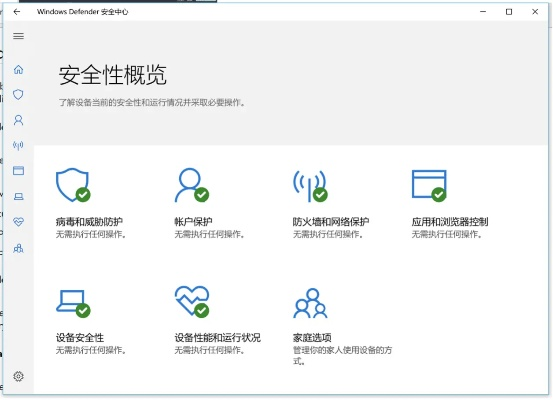Click the large family icon for 家庭选项
The width and height of the screenshot is (553, 400).
310,303
